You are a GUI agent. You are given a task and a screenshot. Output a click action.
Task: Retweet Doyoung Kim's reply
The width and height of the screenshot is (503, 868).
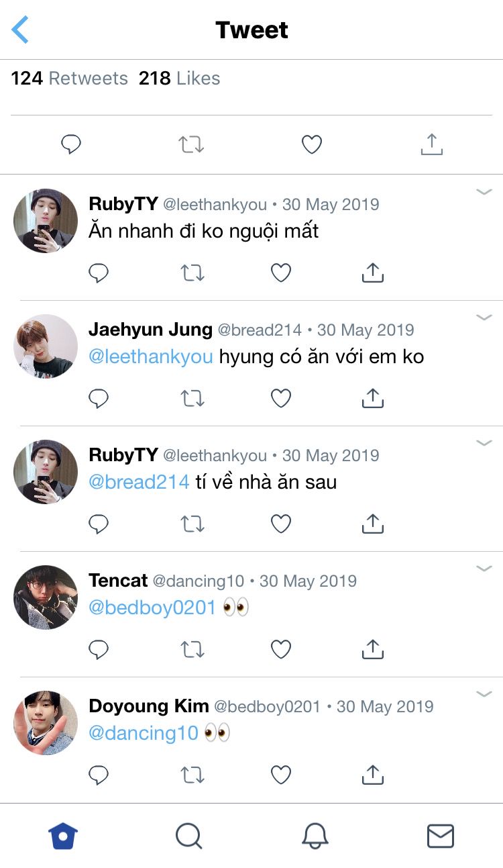point(192,775)
